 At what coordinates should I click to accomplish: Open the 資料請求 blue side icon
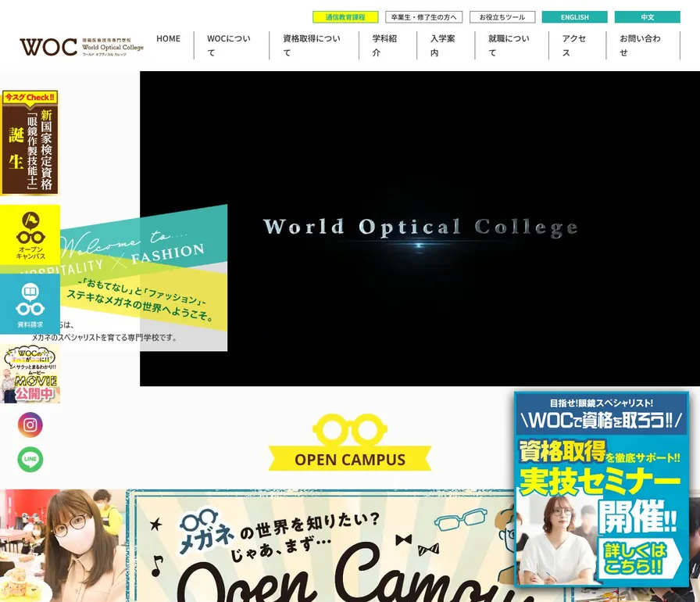(30, 303)
